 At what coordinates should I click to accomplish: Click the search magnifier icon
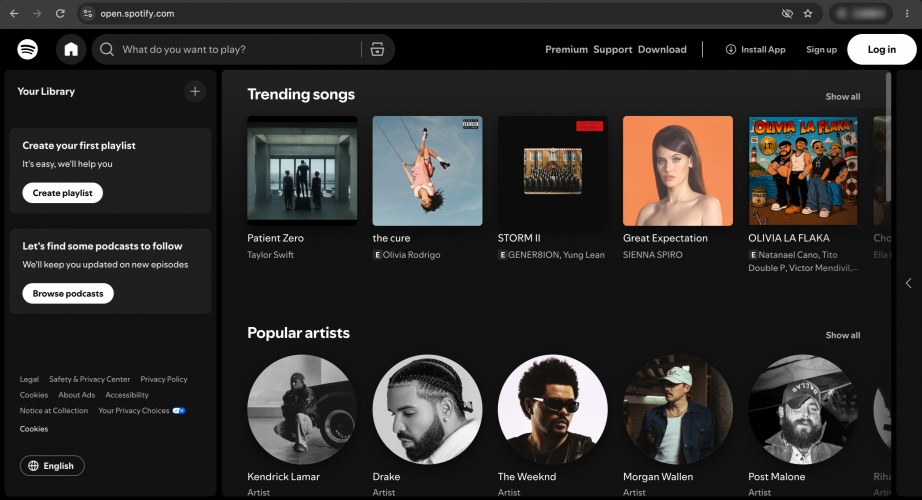pyautogui.click(x=106, y=49)
